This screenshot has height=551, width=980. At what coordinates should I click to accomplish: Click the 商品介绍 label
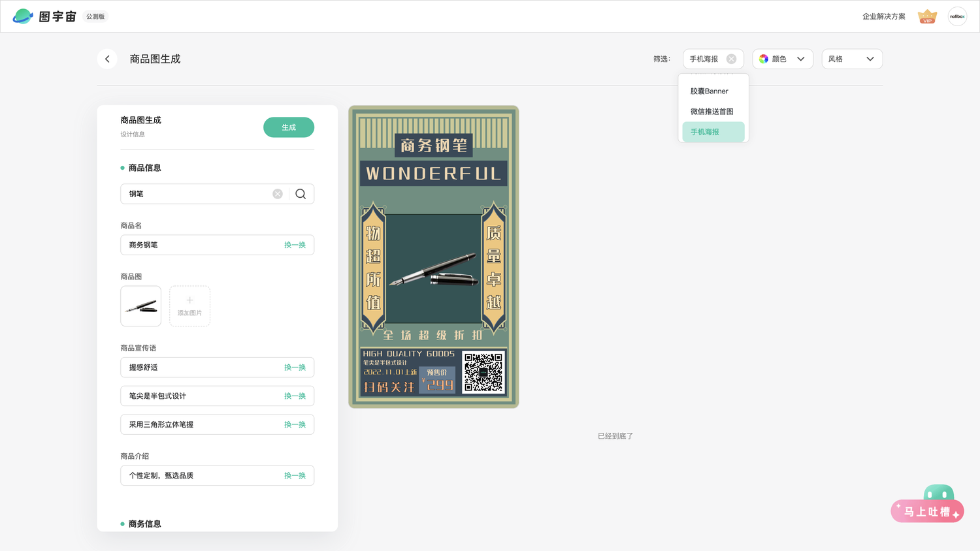[135, 456]
